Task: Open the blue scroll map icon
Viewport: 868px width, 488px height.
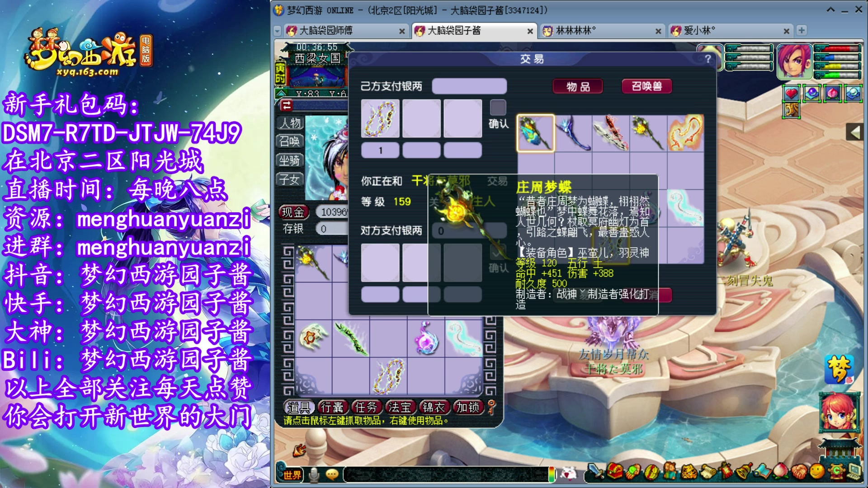Action: tap(762, 472)
